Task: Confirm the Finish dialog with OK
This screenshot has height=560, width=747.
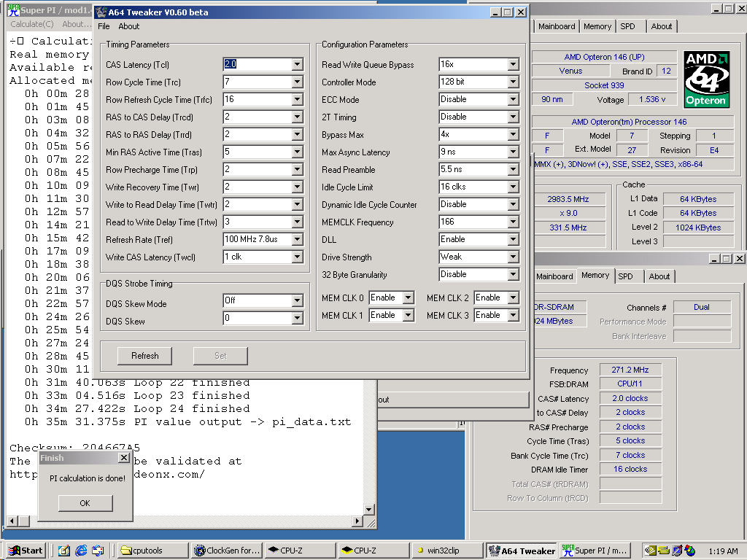Action: coord(85,503)
